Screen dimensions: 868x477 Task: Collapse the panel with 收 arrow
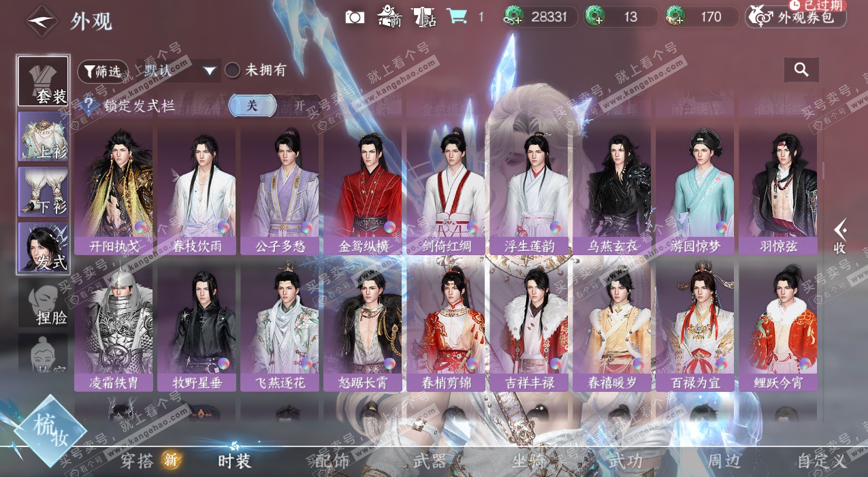[x=840, y=236]
